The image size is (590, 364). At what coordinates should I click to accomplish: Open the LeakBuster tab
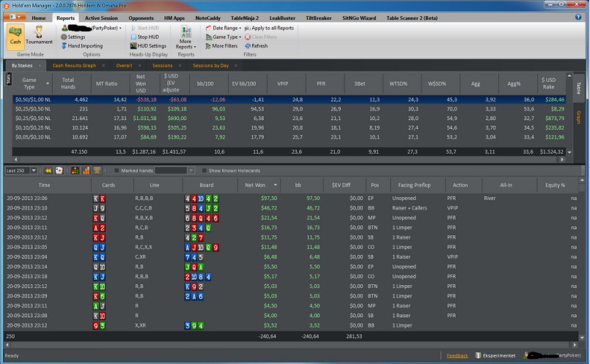pyautogui.click(x=282, y=18)
